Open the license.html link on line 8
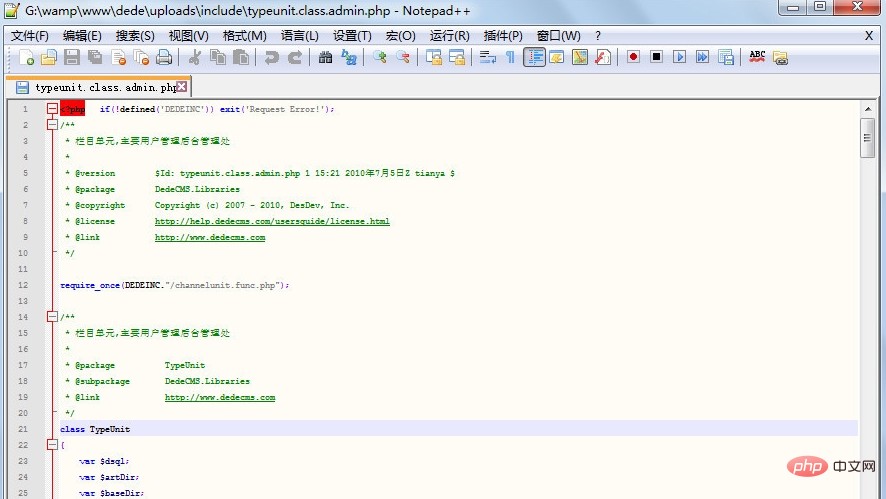This screenshot has width=886, height=499. (x=272, y=221)
